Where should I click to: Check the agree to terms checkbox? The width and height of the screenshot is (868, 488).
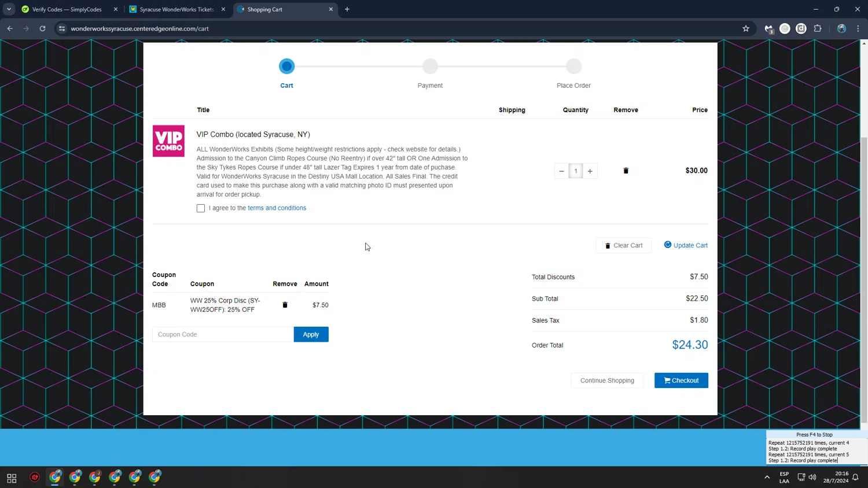[201, 208]
